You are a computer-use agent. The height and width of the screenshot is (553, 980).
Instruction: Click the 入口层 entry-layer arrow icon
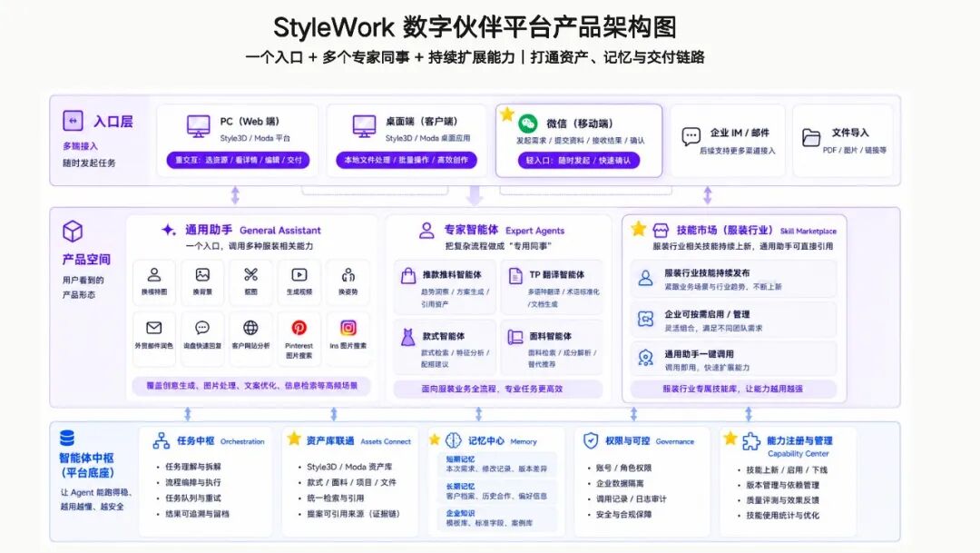coord(73,120)
